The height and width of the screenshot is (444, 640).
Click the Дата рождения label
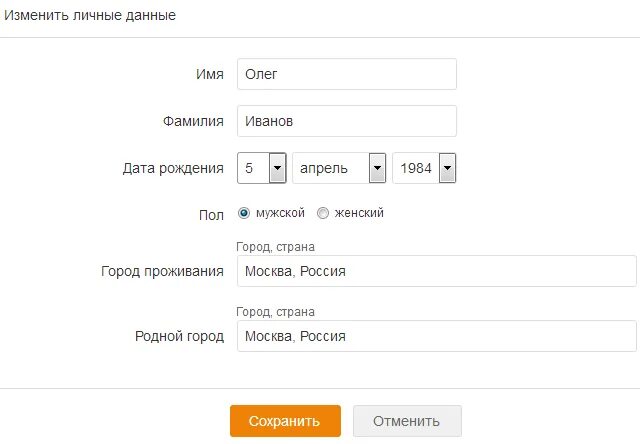pyautogui.click(x=173, y=168)
